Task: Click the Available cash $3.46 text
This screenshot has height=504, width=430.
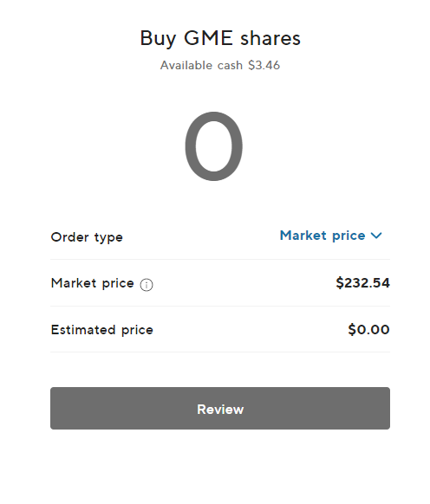Action: click(x=220, y=65)
